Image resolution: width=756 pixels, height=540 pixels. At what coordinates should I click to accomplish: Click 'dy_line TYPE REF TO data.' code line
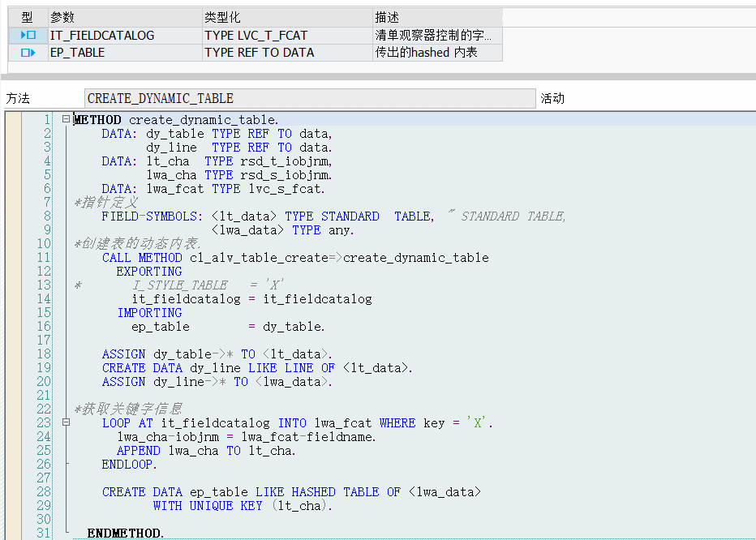tap(239, 147)
